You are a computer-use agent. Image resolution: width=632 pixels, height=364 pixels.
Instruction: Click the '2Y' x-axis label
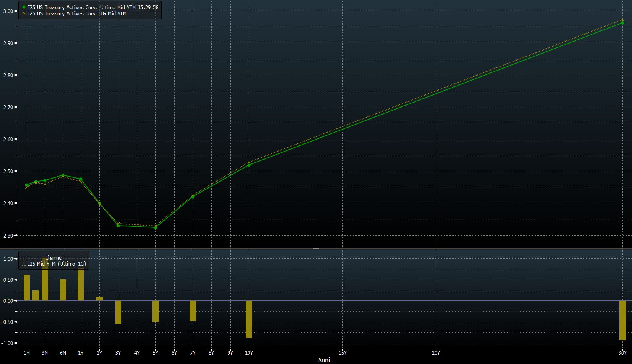coord(99,353)
